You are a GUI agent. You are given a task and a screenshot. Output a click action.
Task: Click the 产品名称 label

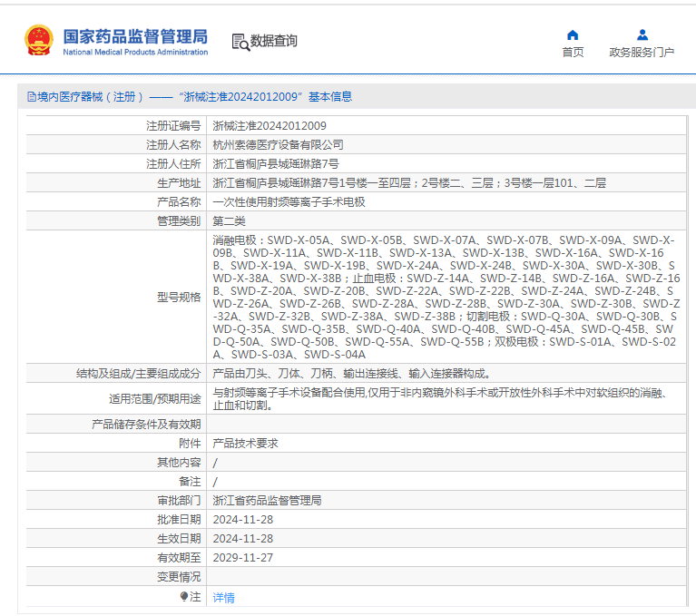click(179, 202)
